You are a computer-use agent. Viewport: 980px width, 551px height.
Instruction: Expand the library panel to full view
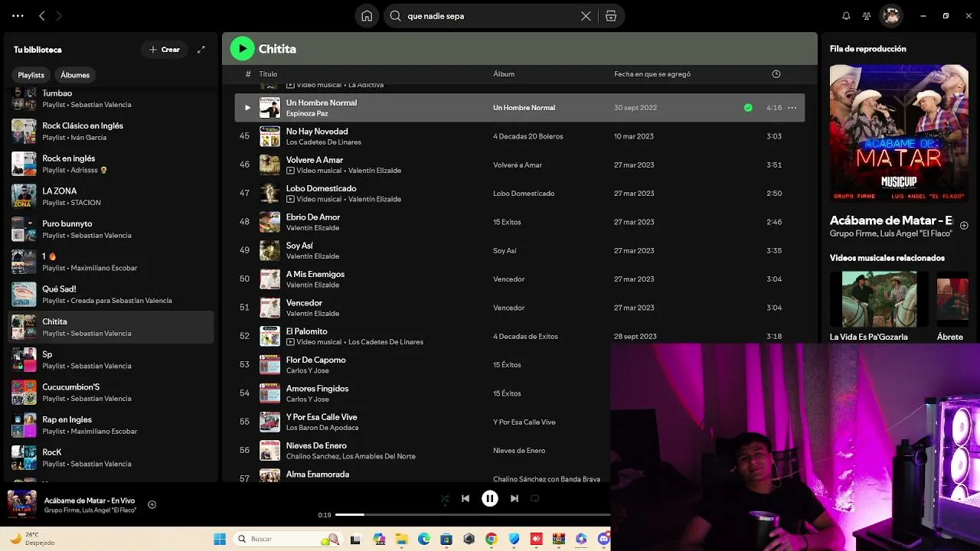coord(201,50)
